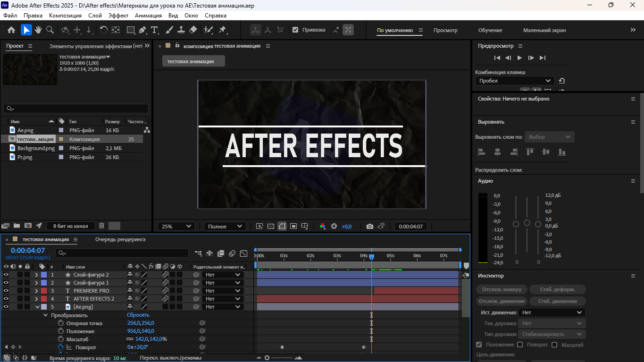This screenshot has height=362, width=644.
Task: Click the PREMIERE PRO red label swatch
Action: tap(44, 291)
